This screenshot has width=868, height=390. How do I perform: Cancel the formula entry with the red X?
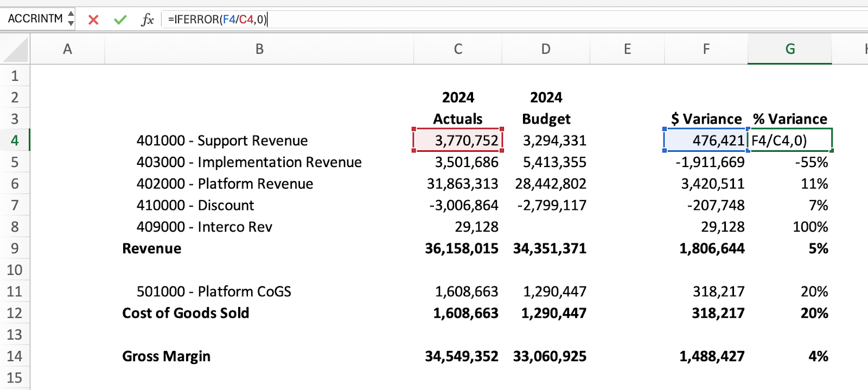(93, 20)
